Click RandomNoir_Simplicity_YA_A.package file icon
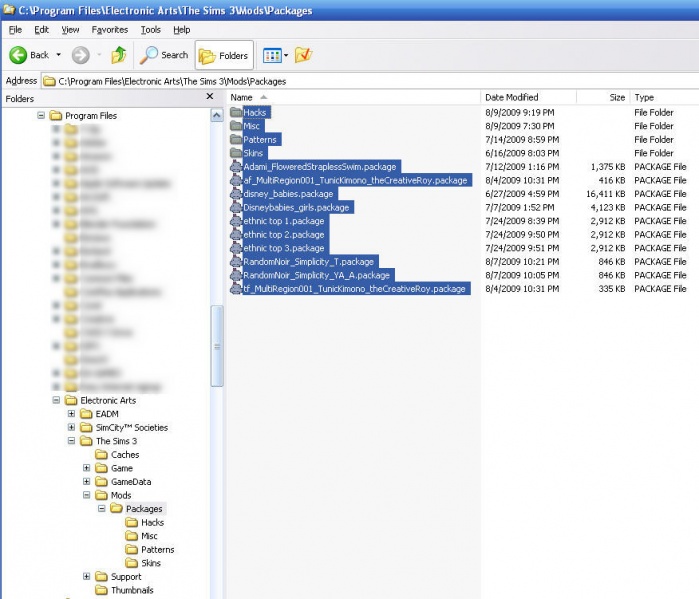699x599 pixels. pyautogui.click(x=236, y=275)
